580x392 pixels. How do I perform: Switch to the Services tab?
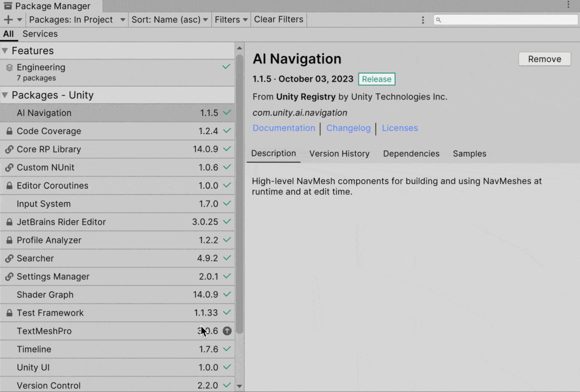point(40,34)
